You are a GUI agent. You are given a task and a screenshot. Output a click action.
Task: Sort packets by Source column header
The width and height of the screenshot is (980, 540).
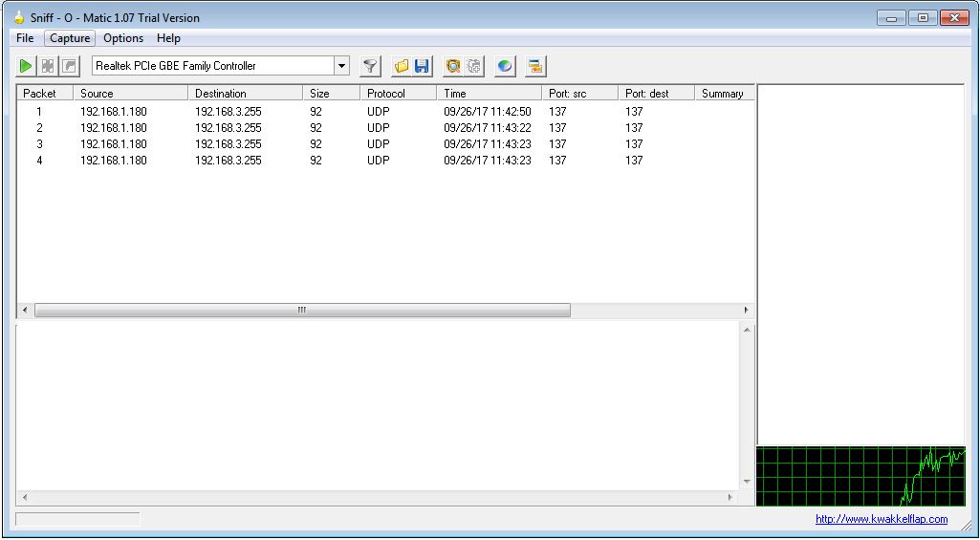[x=97, y=94]
